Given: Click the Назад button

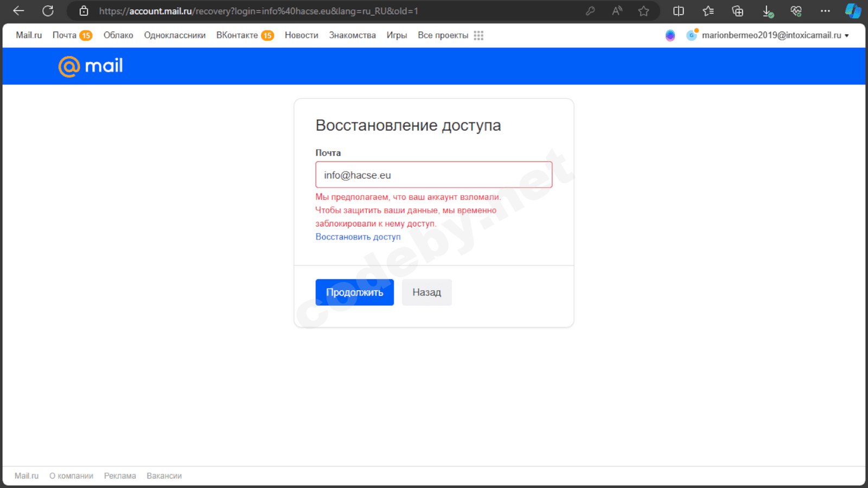Looking at the screenshot, I should point(426,292).
